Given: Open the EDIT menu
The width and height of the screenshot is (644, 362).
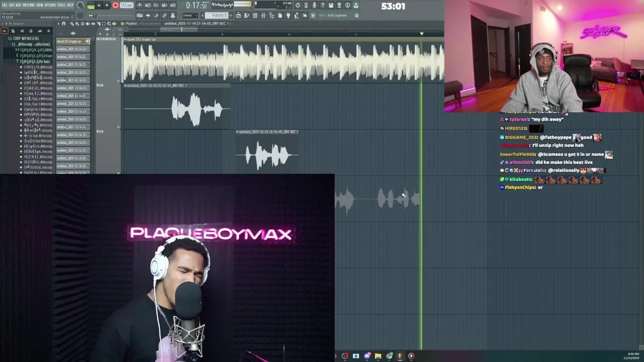Looking at the screenshot, I should [12, 5].
